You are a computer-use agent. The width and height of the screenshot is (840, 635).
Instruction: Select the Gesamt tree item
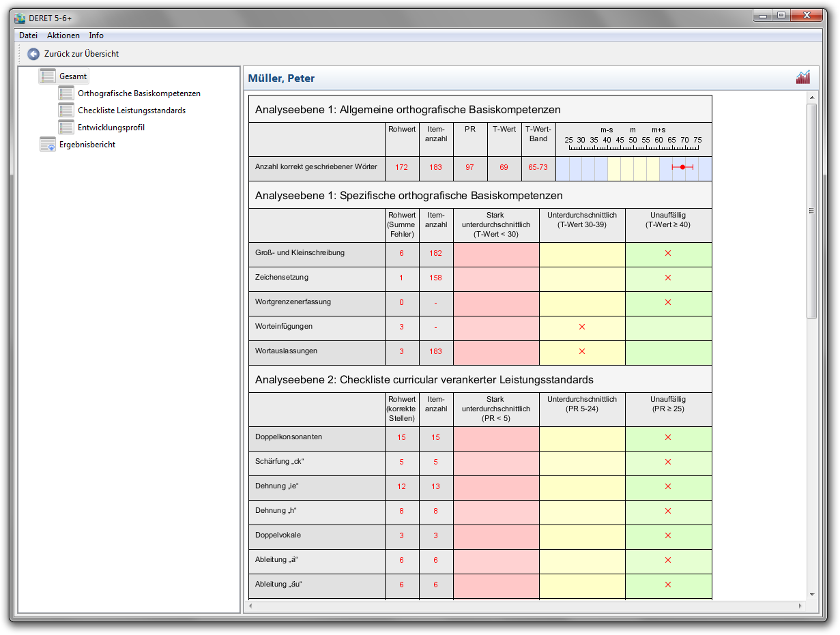[73, 76]
